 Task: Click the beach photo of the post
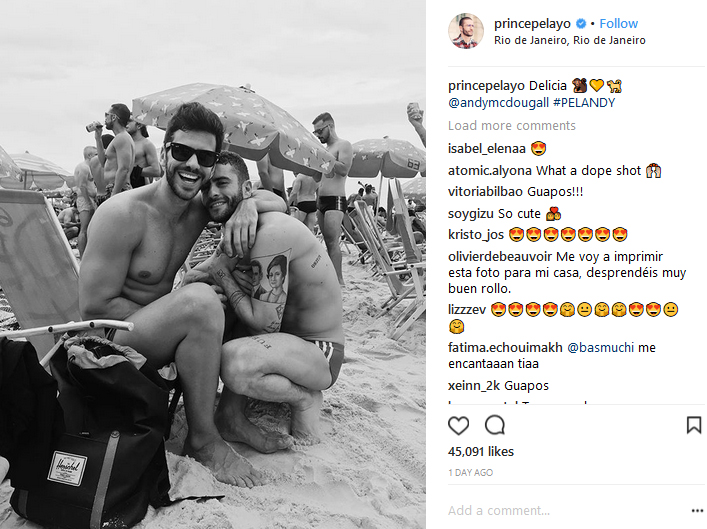click(x=213, y=264)
